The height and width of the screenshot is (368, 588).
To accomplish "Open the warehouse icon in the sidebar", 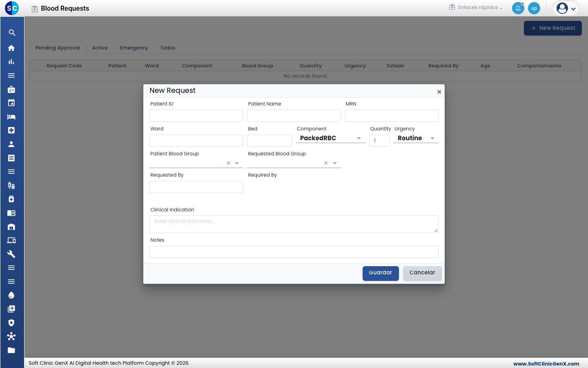I will pos(11,227).
